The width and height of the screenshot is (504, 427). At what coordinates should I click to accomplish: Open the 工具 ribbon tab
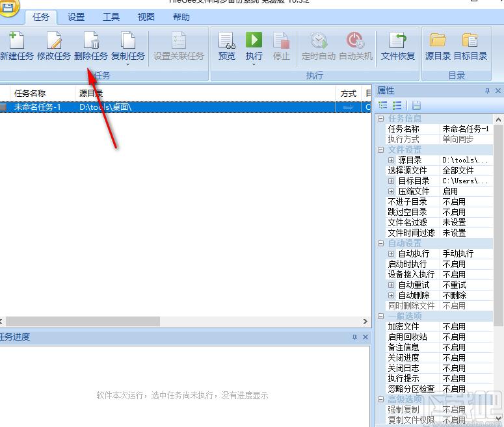click(111, 17)
